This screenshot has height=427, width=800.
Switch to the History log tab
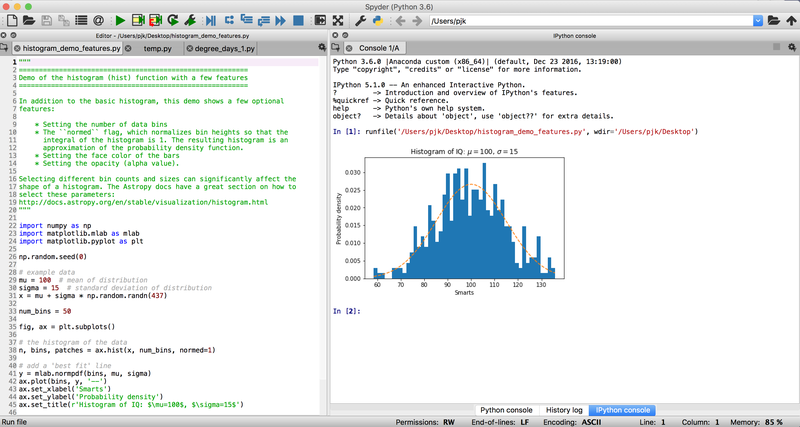(564, 410)
